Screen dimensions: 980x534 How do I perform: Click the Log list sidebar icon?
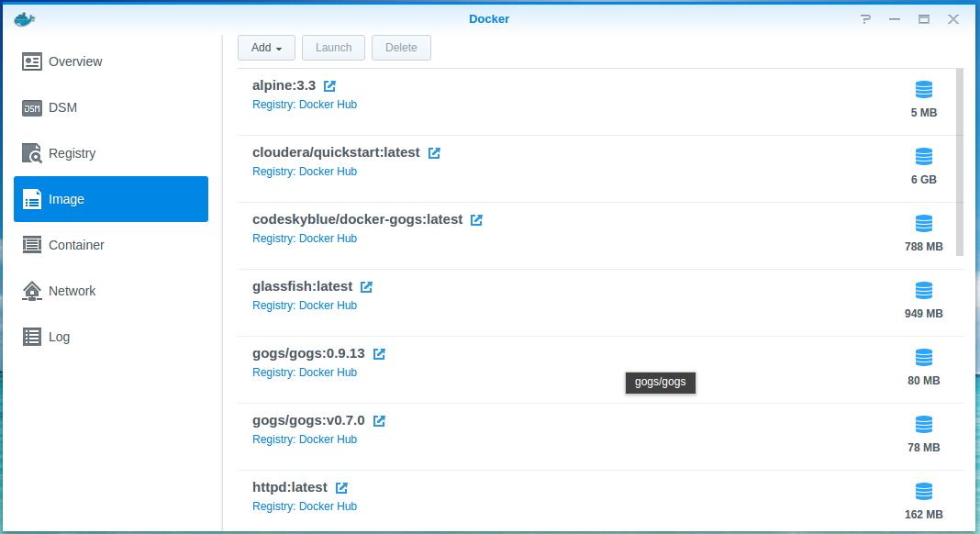point(32,337)
